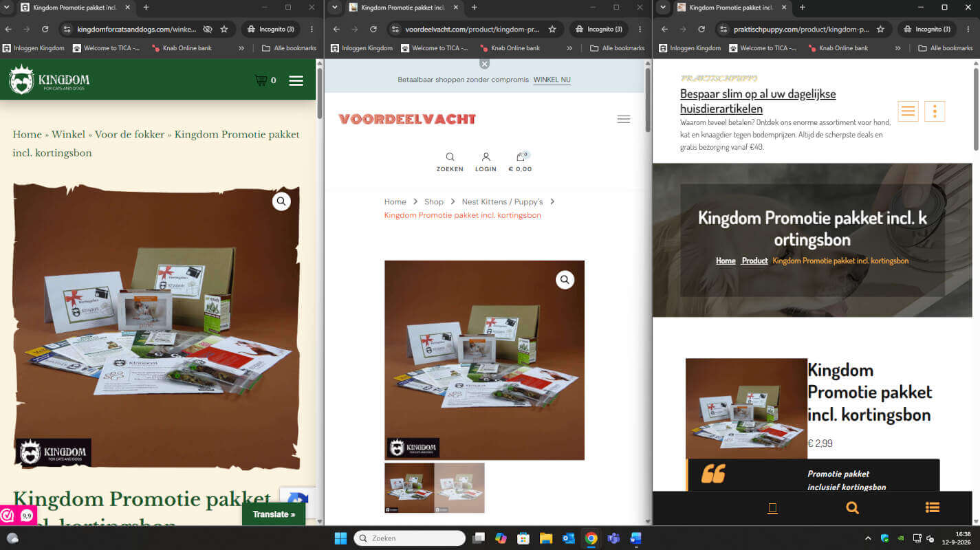This screenshot has height=550, width=980.
Task: Open orange three-dot menu on Praktischpuppy
Action: 935,111
